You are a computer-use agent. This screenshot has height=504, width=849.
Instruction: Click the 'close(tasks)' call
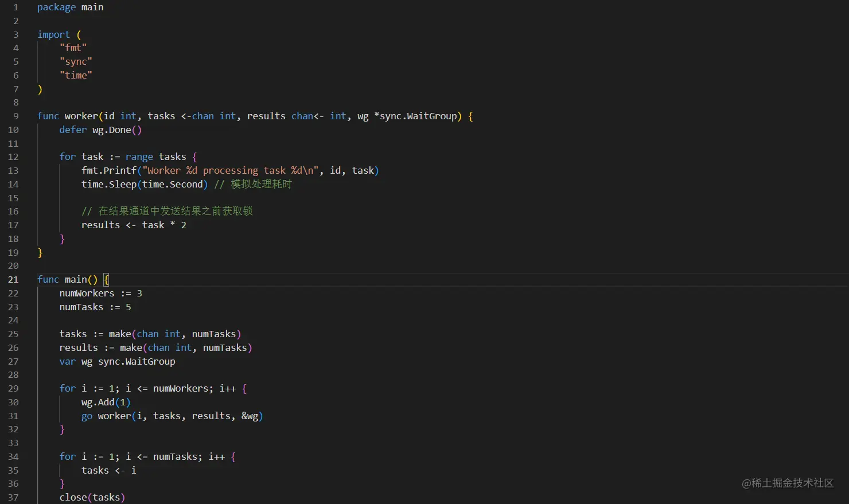pos(92,498)
